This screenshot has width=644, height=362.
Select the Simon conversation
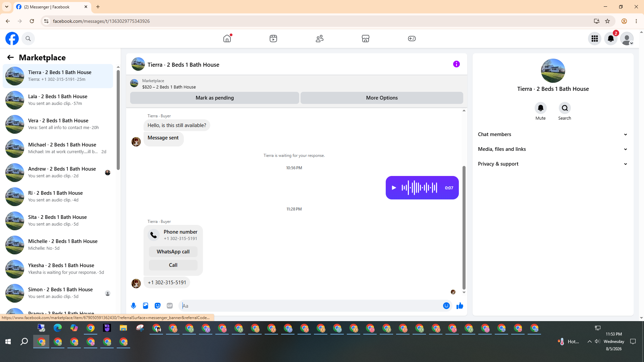coord(58,293)
